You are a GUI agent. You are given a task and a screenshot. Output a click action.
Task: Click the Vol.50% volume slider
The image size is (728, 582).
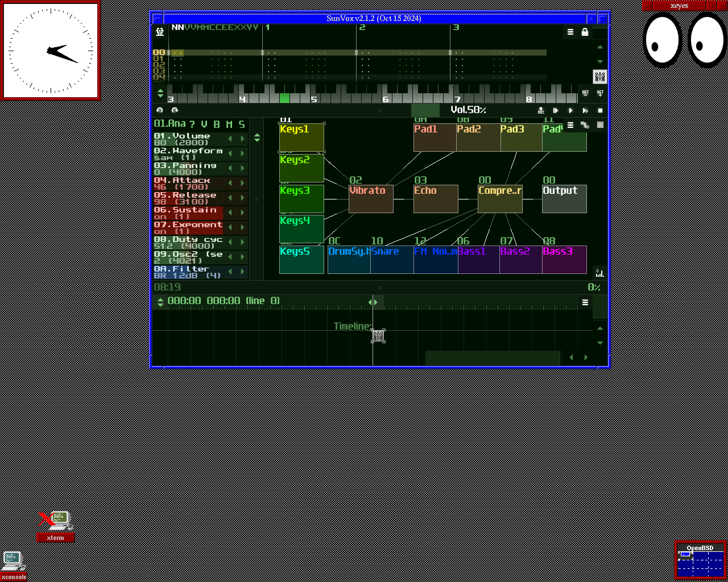point(468,110)
